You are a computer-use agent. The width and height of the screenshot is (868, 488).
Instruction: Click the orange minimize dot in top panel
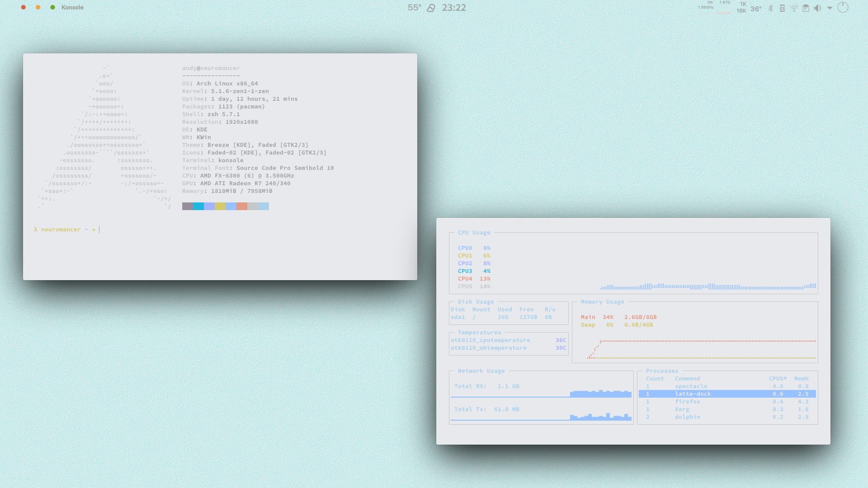pyautogui.click(x=38, y=7)
